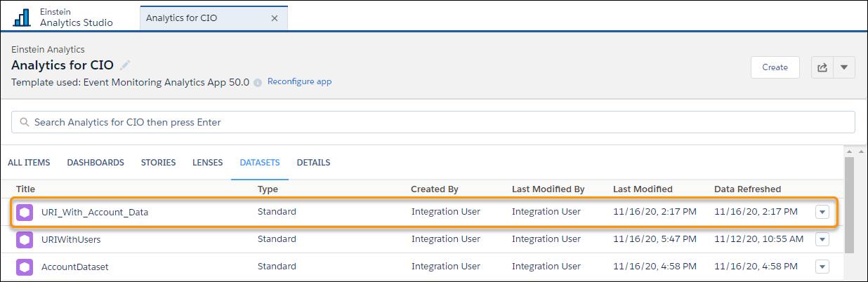Click "Integration User" creator in AccountDataset row

tap(445, 267)
